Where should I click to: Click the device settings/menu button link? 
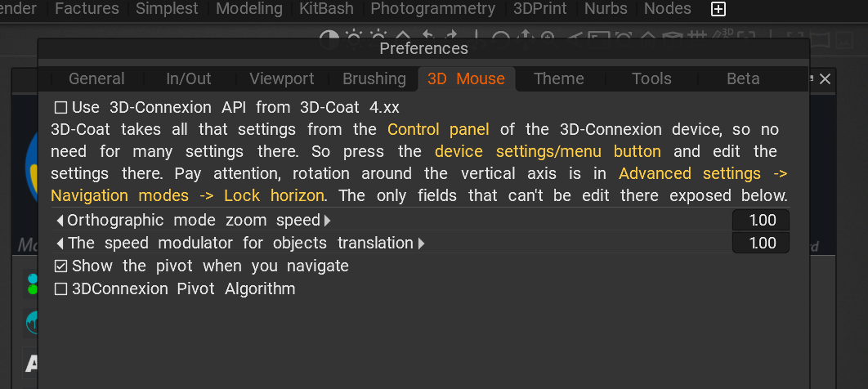coord(548,152)
